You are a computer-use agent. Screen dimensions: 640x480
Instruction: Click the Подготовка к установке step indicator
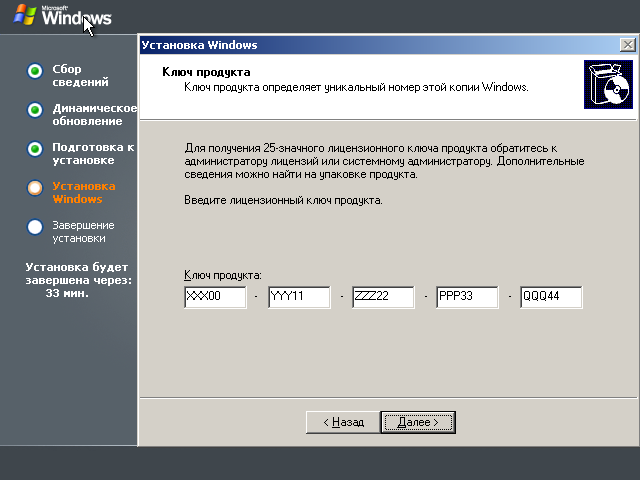point(35,149)
